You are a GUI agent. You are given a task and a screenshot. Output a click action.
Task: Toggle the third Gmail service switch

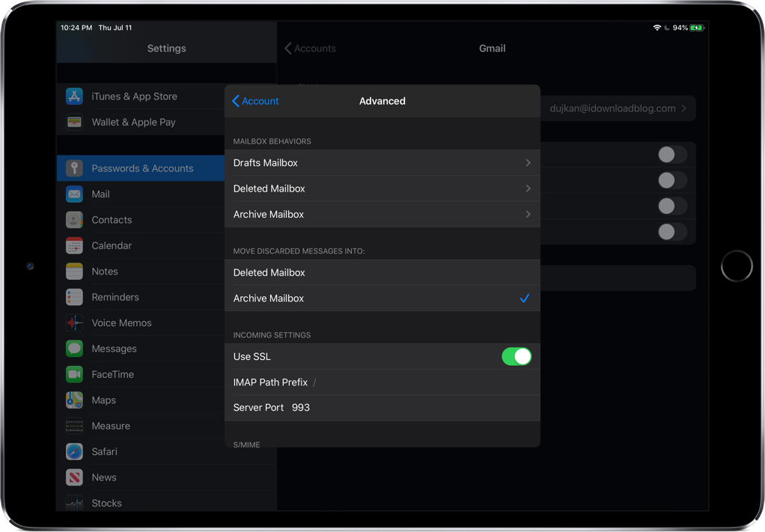point(672,206)
